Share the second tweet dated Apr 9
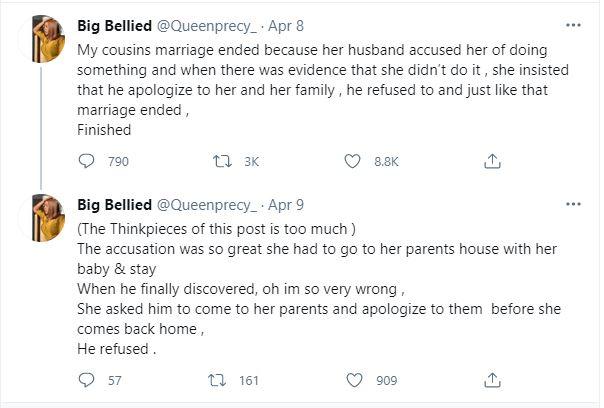The height and width of the screenshot is (408, 604). (492, 380)
